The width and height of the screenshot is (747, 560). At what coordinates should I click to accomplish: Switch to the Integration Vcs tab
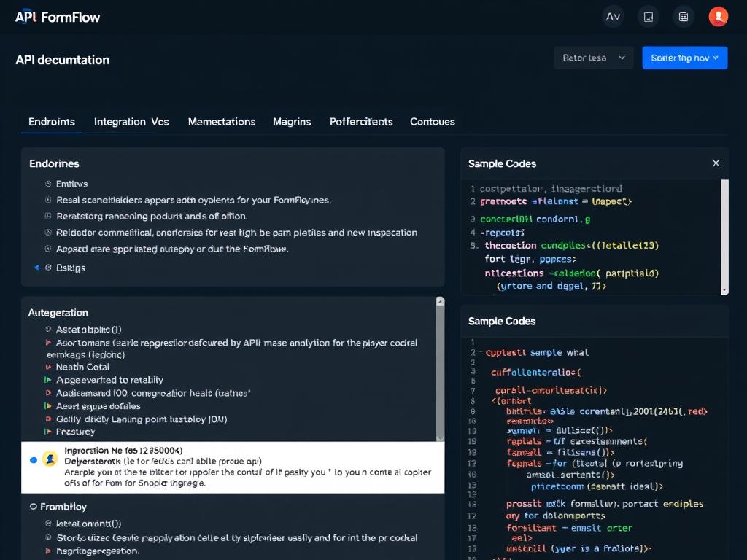click(x=131, y=122)
